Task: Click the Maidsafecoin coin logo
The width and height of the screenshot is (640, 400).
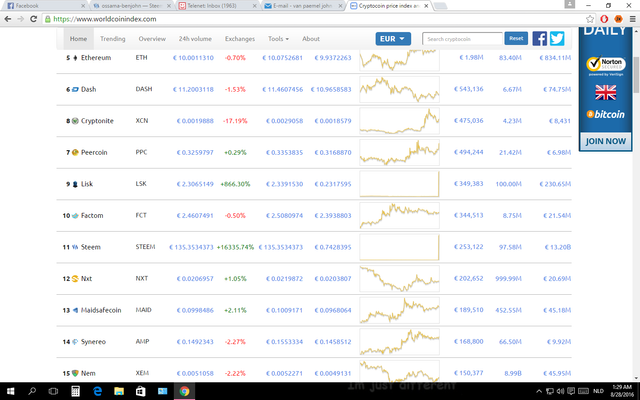Action: click(75, 310)
